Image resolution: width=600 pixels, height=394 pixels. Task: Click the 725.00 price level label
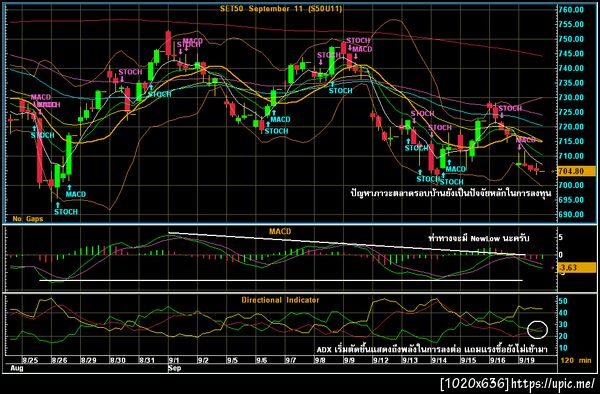(571, 112)
